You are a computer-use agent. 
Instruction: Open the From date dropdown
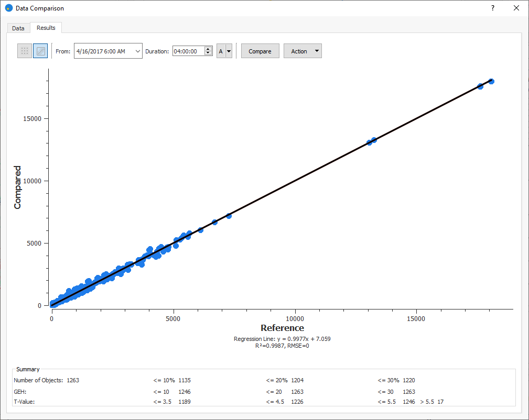click(x=137, y=51)
